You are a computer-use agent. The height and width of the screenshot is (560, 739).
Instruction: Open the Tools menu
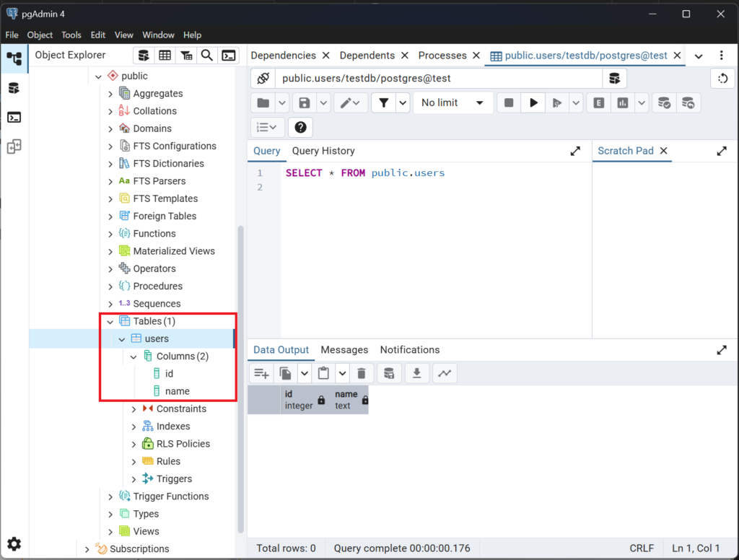(x=71, y=35)
